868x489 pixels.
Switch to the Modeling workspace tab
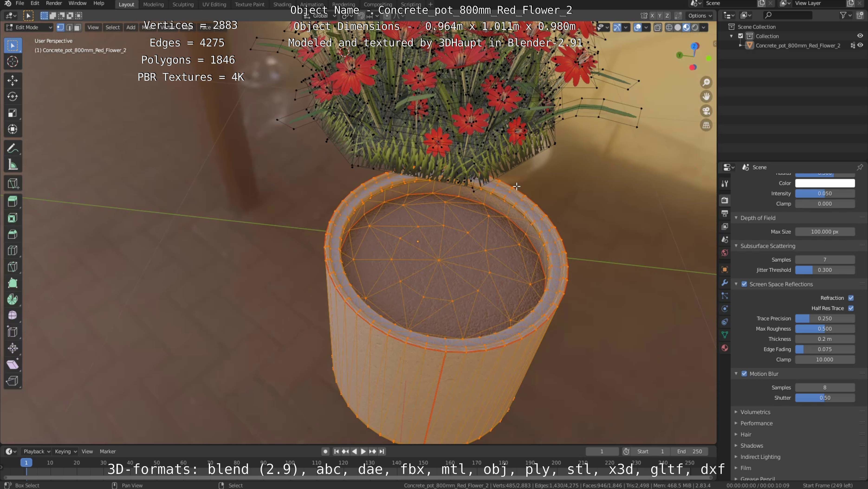[153, 4]
